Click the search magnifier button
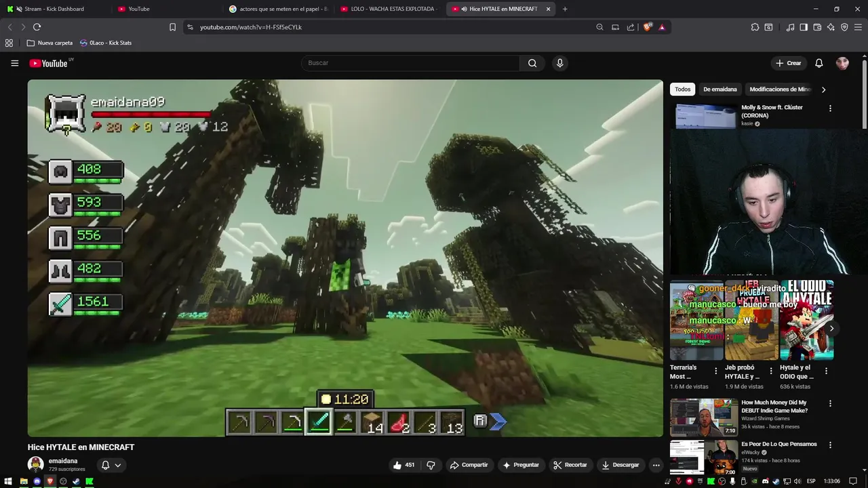Screen dimensions: 868x488 coord(532,63)
